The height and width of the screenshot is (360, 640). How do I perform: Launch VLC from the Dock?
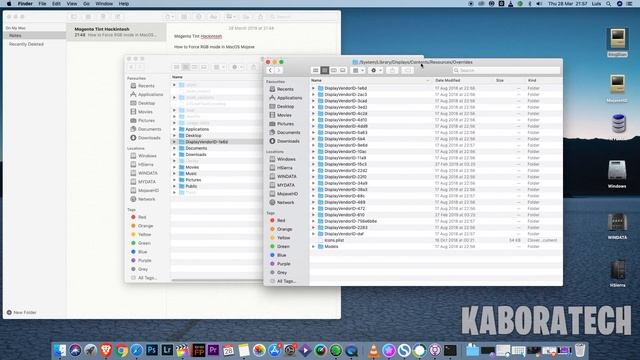point(373,350)
